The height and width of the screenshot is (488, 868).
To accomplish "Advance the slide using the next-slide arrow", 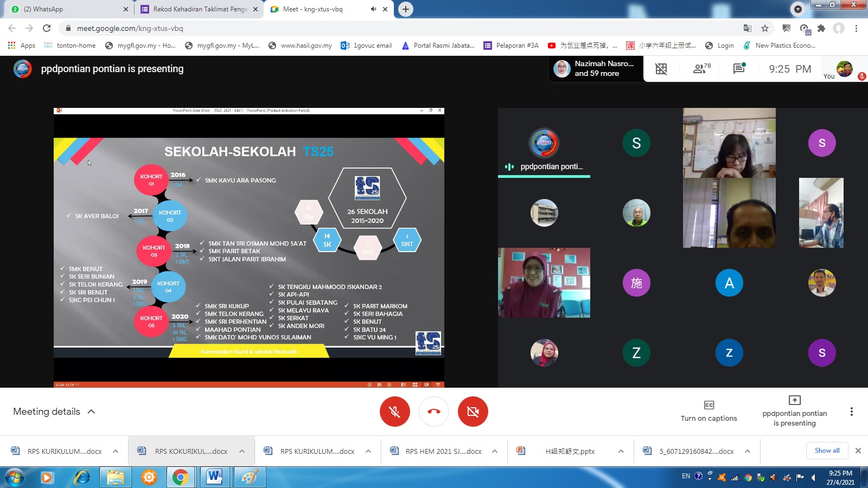I will click(389, 384).
